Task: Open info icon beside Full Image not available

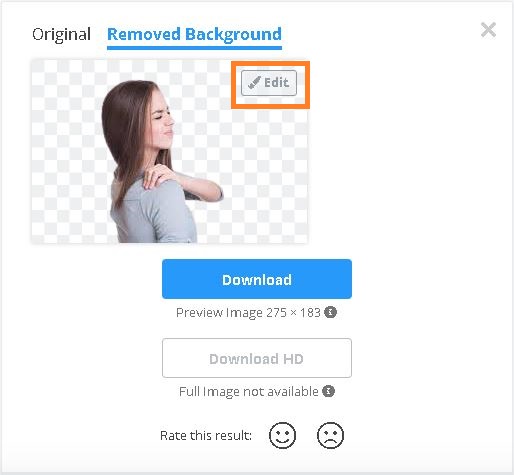Action: click(x=328, y=391)
